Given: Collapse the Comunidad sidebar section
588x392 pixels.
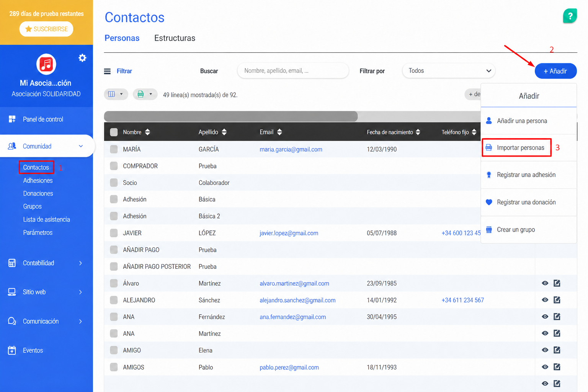Looking at the screenshot, I should [81, 146].
